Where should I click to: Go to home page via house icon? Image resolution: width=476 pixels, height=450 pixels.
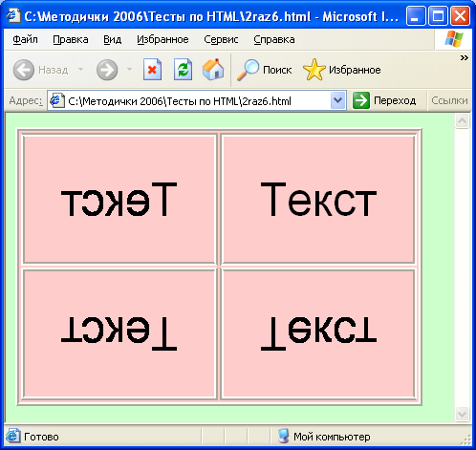click(213, 69)
